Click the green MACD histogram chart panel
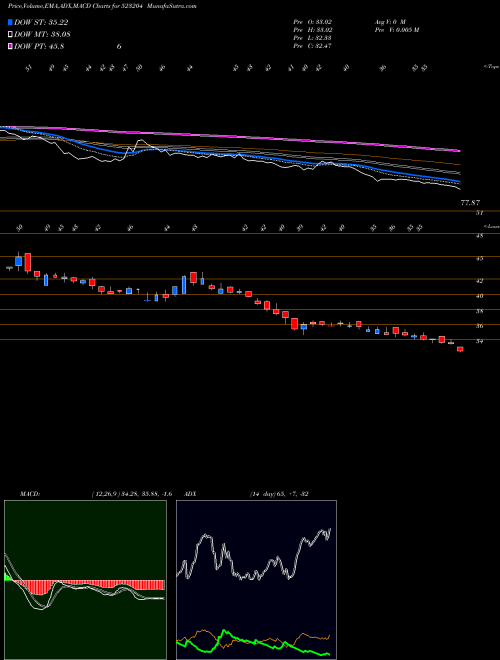This screenshot has width=500, height=660. coord(85,580)
